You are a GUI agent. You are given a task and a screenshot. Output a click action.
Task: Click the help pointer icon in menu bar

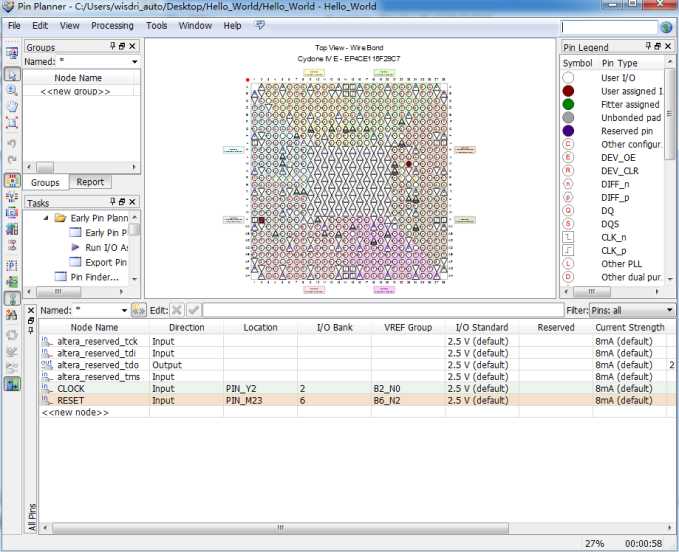[260, 25]
